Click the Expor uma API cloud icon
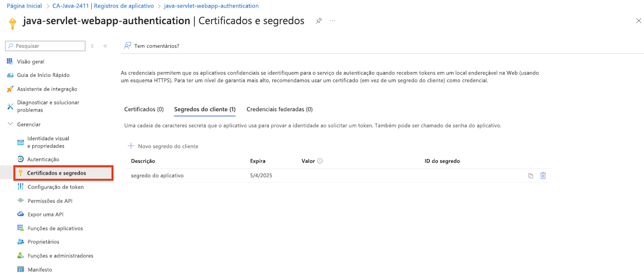Image resolution: width=644 pixels, height=275 pixels. pos(20,214)
